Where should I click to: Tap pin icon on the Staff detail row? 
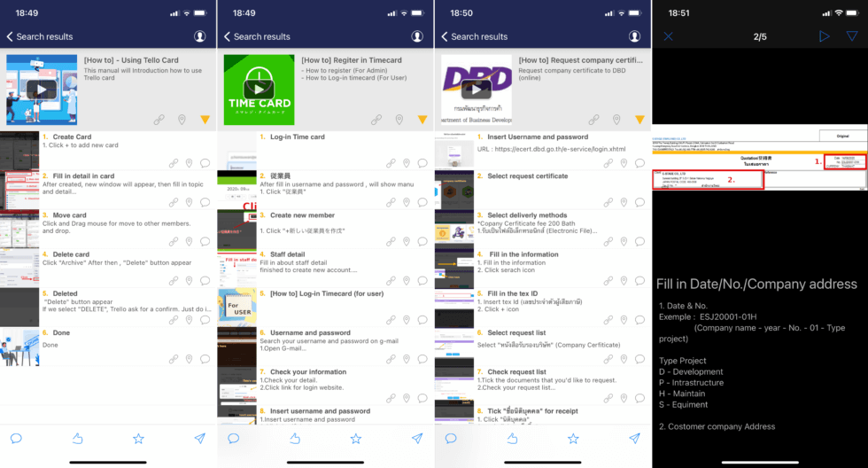pyautogui.click(x=407, y=281)
